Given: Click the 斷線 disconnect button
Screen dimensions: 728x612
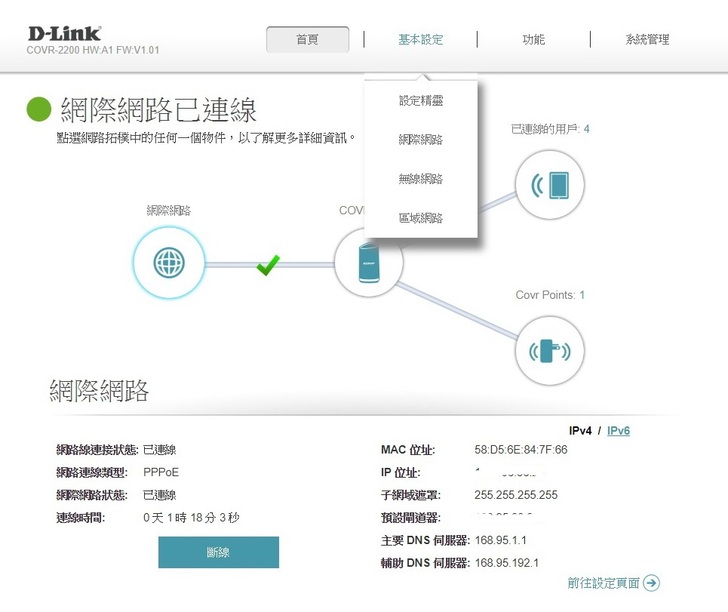Looking at the screenshot, I should (219, 552).
